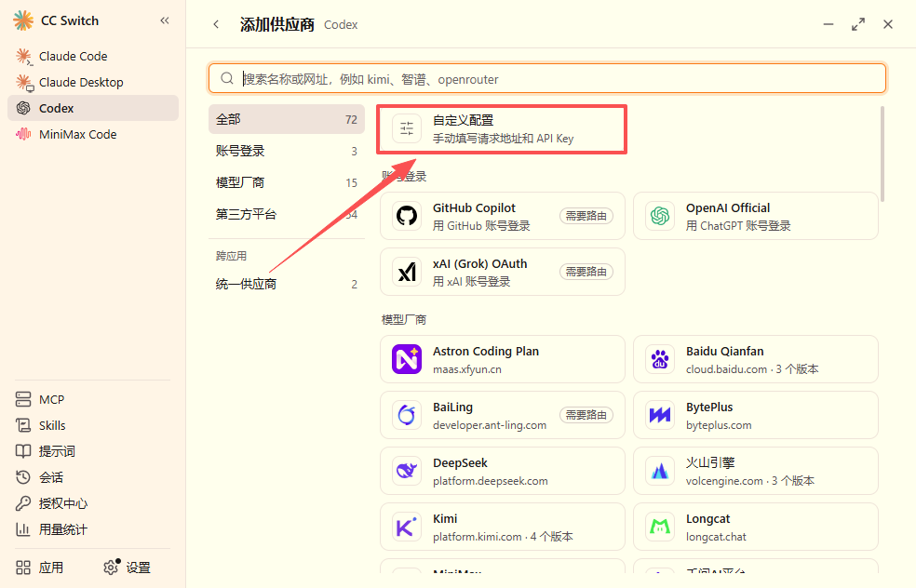Viewport: 916px width, 588px height.
Task: Open Claude Desktop in sidebar
Action: [x=93, y=82]
